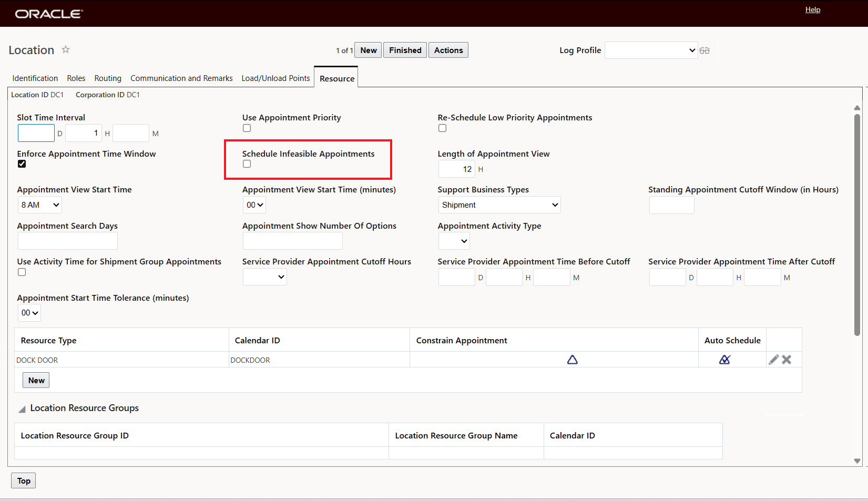Click the Constrain Appointment triangle icon
Image resolution: width=868 pixels, height=501 pixels.
click(572, 360)
